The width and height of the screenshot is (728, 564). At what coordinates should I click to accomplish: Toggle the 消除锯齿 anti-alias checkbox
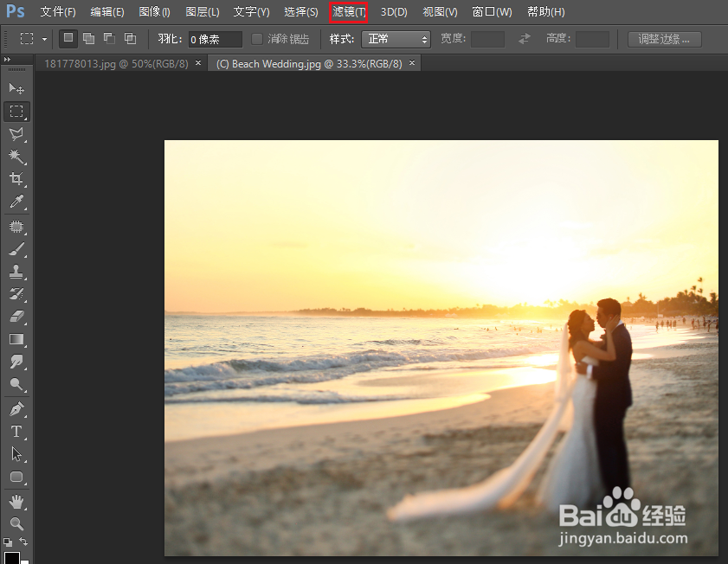[x=257, y=39]
